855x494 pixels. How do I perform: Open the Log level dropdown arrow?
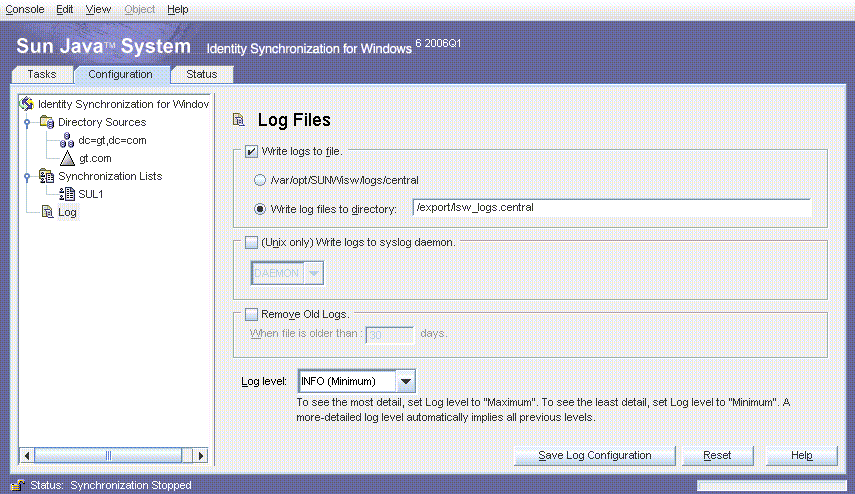pyautogui.click(x=405, y=381)
